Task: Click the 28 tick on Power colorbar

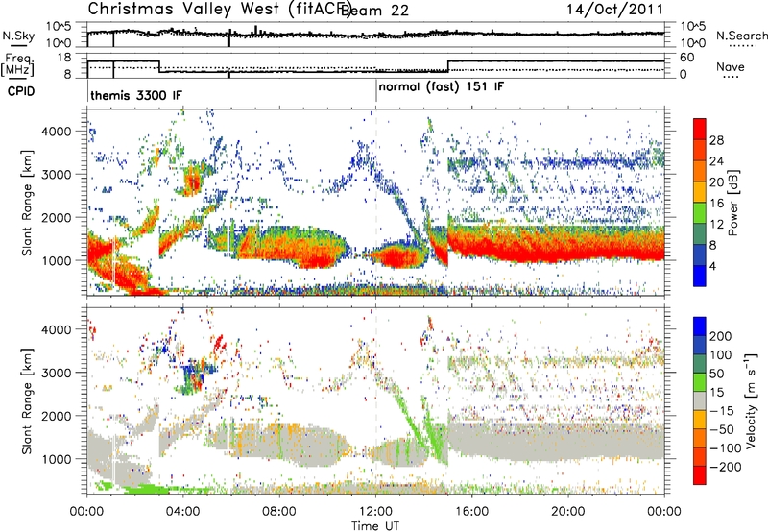Action: tap(716, 140)
